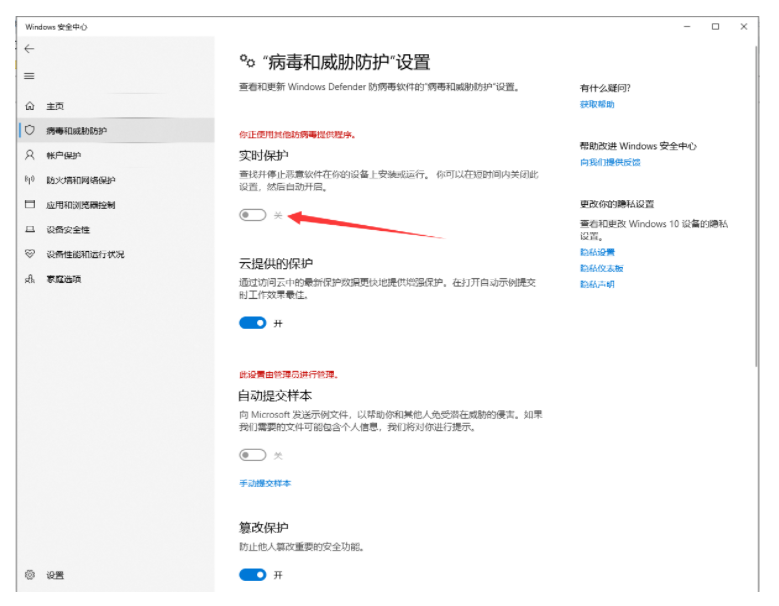Maximize the Windows 安全中心 window
This screenshot has height=606, width=779.
[715, 26]
